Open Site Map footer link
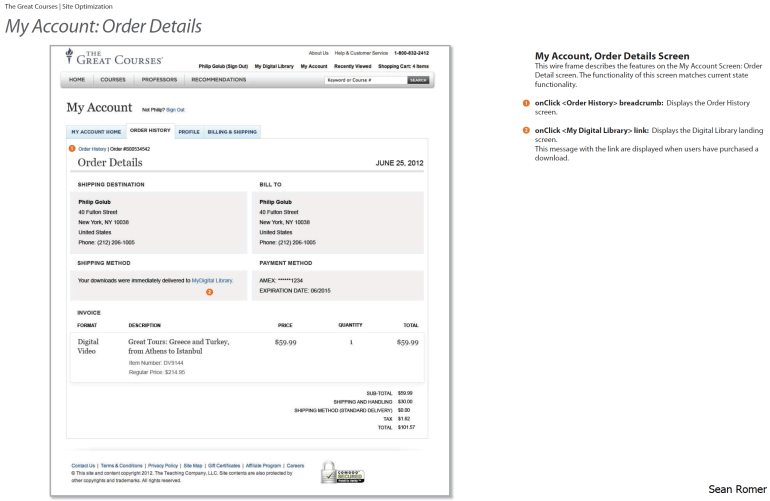The width and height of the screenshot is (770, 501). [193, 466]
